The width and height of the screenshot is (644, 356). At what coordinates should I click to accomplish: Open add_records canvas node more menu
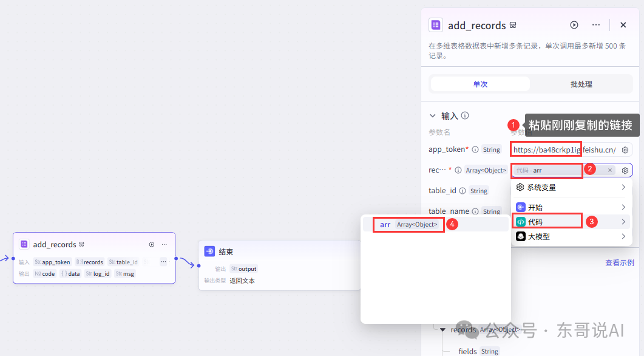(x=164, y=245)
